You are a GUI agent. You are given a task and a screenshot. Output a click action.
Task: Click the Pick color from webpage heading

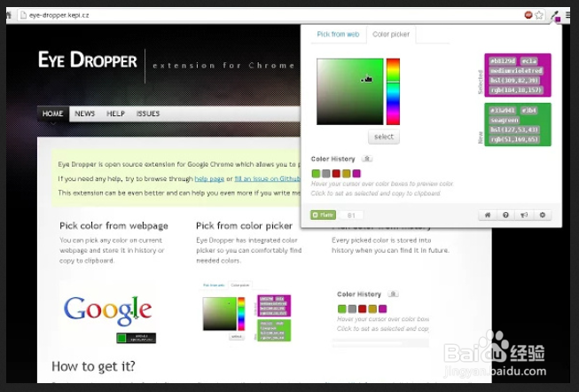tap(113, 226)
